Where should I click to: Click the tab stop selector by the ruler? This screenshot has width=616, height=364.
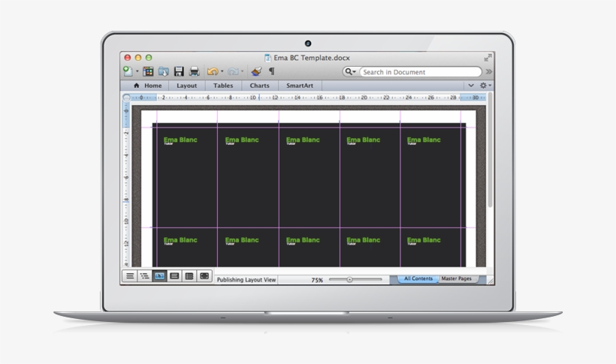tap(126, 98)
